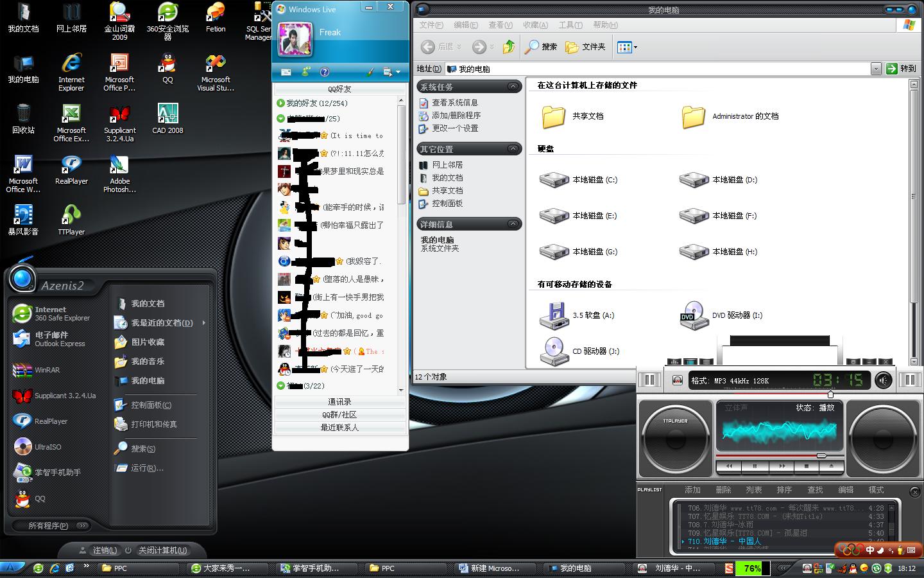Open Adobe Photoshop desktop shortcut
This screenshot has width=924, height=578.
[119, 173]
